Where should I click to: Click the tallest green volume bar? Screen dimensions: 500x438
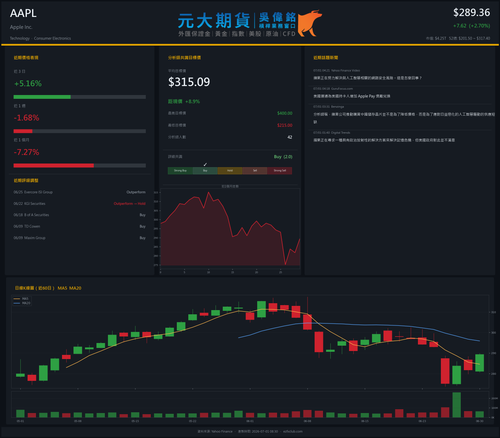pos(457,405)
